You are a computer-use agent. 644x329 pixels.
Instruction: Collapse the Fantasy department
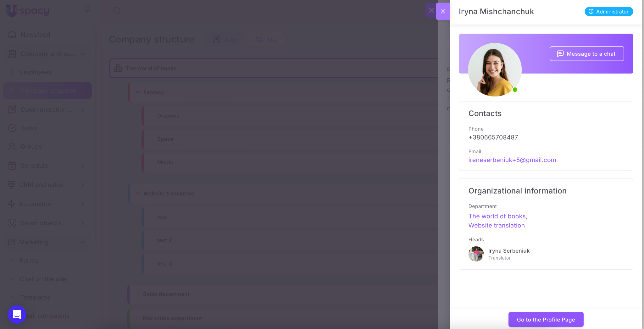pos(138,92)
